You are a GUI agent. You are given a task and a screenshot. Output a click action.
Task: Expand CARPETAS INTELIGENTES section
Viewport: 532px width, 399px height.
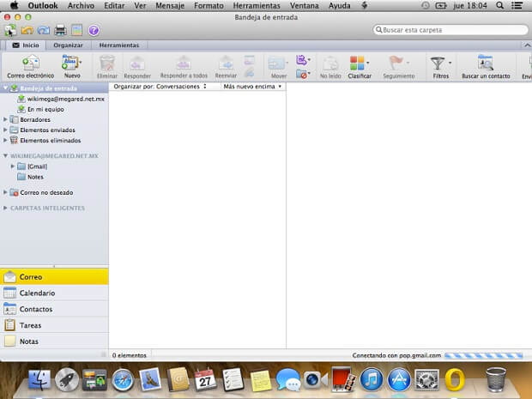coord(5,208)
